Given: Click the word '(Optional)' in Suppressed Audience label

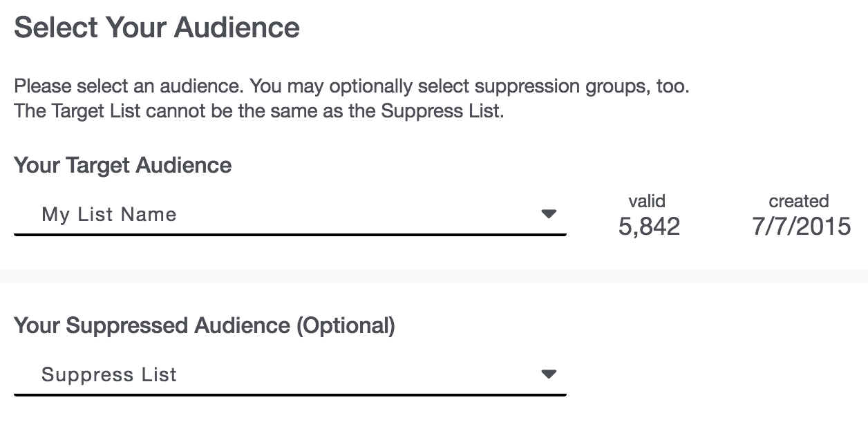Looking at the screenshot, I should [x=346, y=326].
